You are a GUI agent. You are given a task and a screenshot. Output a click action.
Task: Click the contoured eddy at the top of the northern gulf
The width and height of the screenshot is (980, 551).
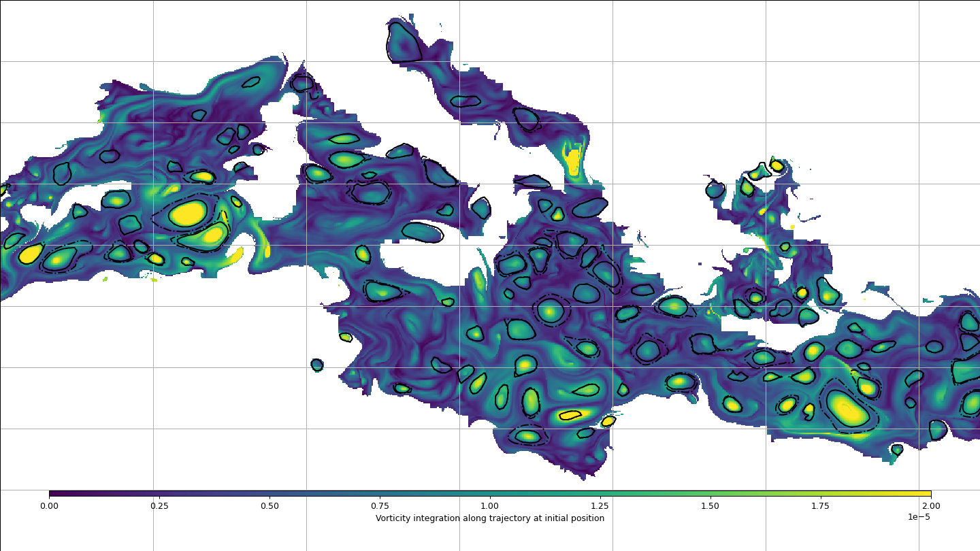pos(403,42)
